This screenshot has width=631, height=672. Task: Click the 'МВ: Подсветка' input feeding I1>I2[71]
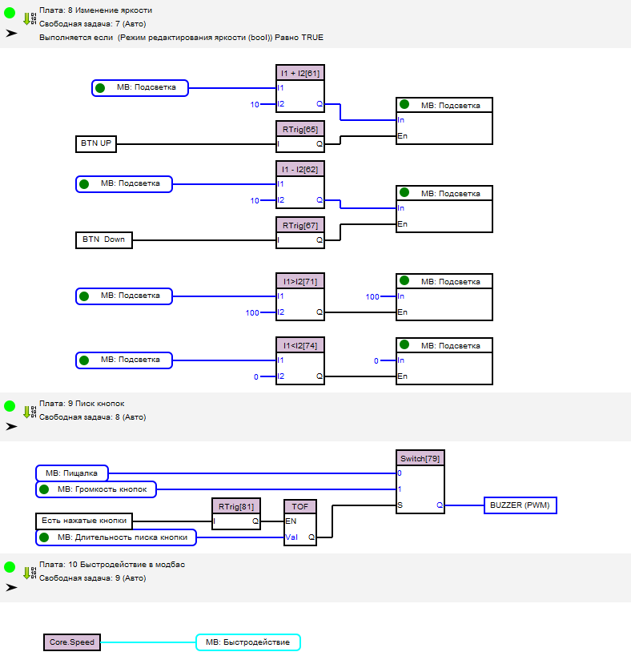coord(124,296)
